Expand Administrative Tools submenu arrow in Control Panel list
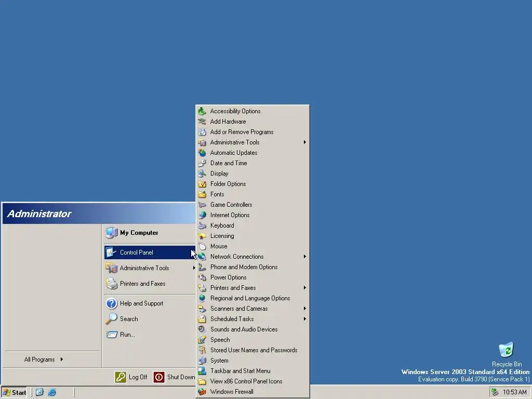The height and width of the screenshot is (399, 532). (x=304, y=142)
